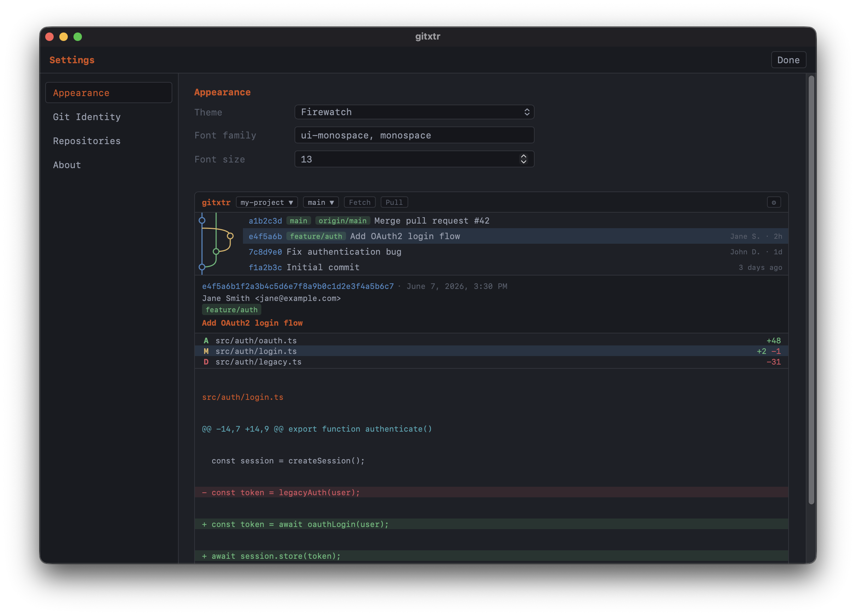Image resolution: width=856 pixels, height=616 pixels.
Task: Click the feature/auth tag in commit details
Action: point(231,309)
